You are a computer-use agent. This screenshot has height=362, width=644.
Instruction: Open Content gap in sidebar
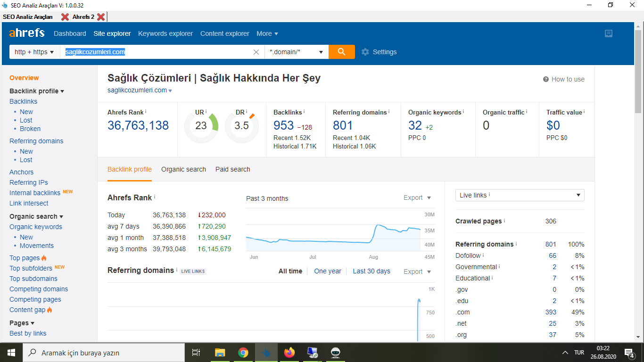[x=27, y=310]
